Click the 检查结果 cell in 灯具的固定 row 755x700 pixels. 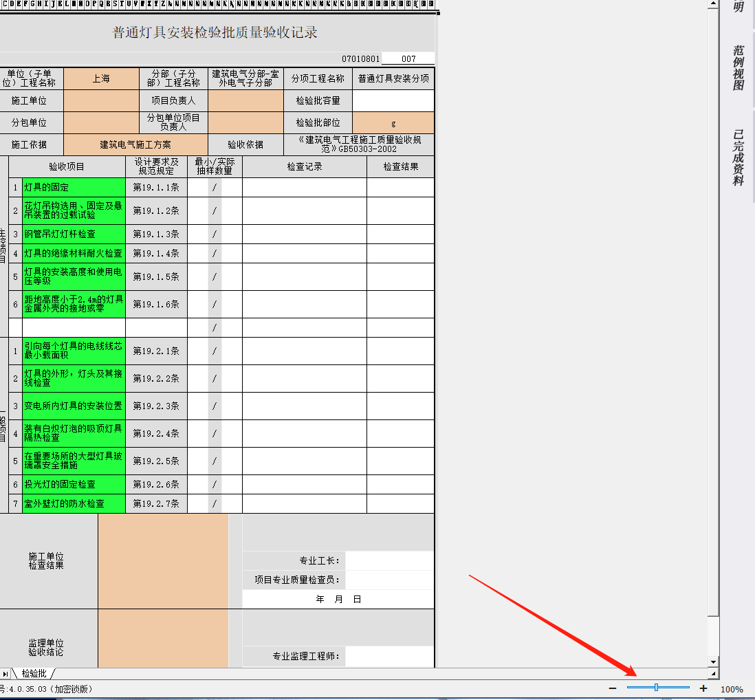401,187
